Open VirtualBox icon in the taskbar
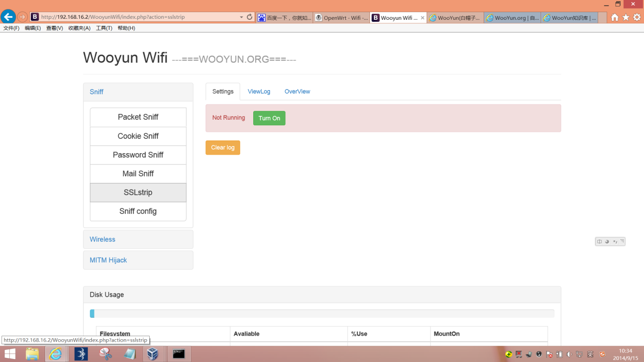 (x=153, y=353)
